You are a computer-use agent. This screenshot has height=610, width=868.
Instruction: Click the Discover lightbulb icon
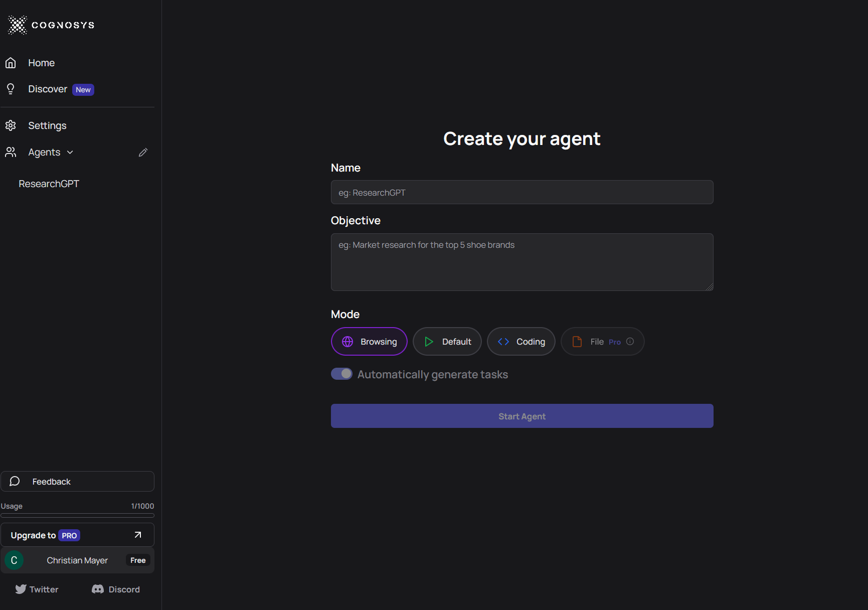point(11,89)
